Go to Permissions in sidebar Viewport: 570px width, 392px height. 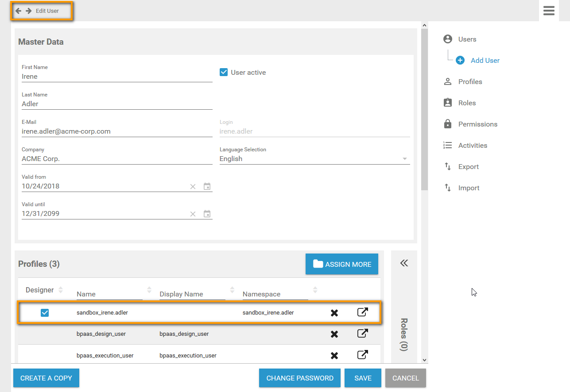click(x=477, y=124)
